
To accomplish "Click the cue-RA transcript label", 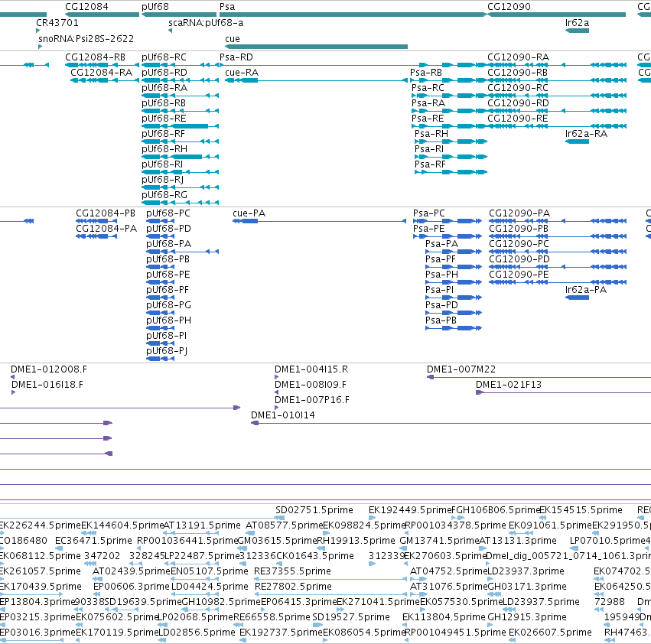I will click(x=242, y=73).
